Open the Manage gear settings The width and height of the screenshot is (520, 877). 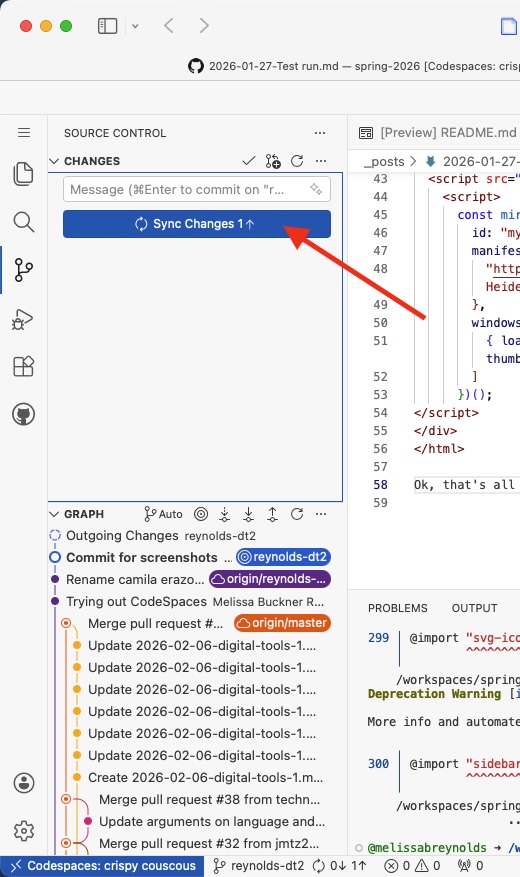pos(23,831)
